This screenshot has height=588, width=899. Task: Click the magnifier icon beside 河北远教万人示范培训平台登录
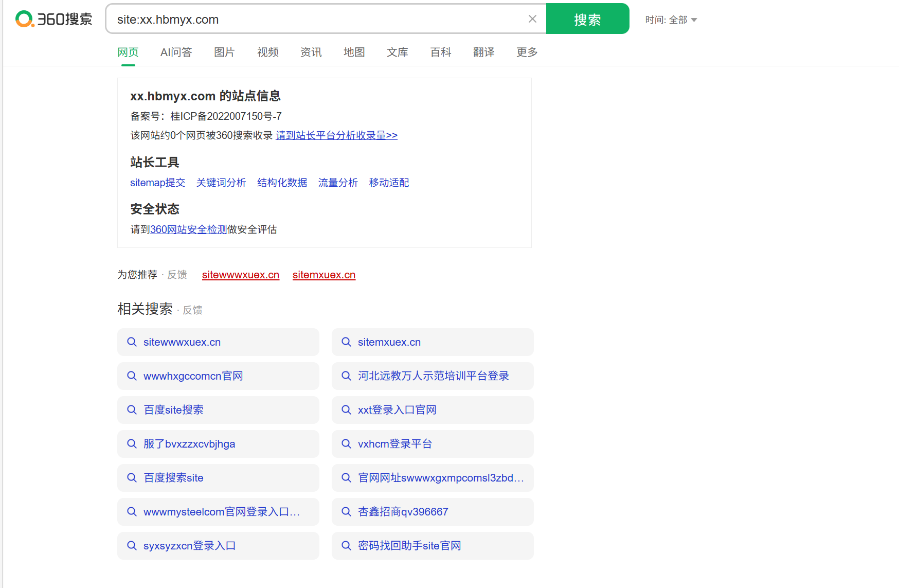[347, 376]
